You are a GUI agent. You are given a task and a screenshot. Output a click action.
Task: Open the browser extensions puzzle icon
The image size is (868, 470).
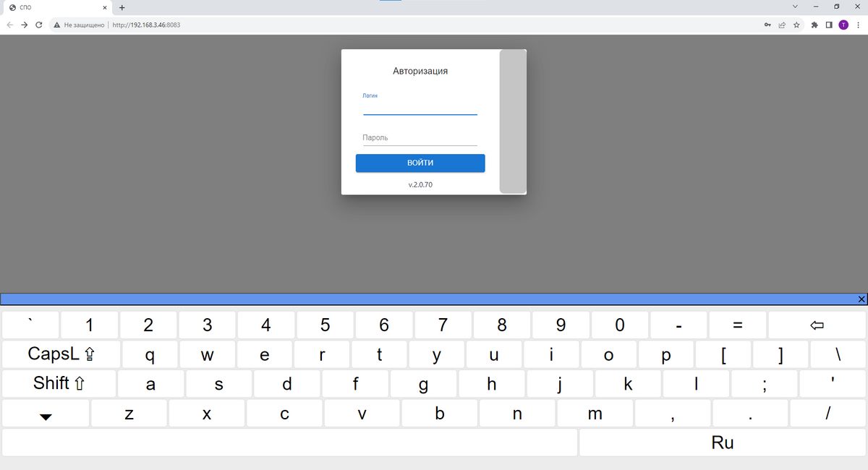[814, 25]
